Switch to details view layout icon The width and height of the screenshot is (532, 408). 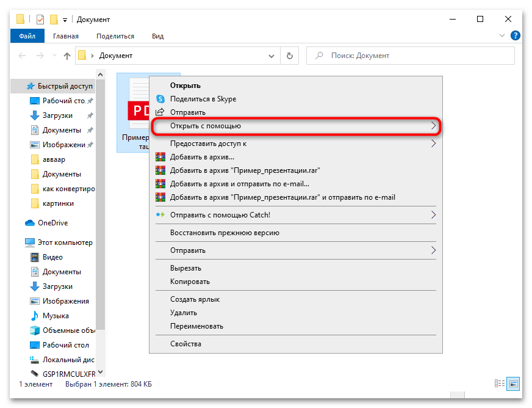pyautogui.click(x=500, y=384)
